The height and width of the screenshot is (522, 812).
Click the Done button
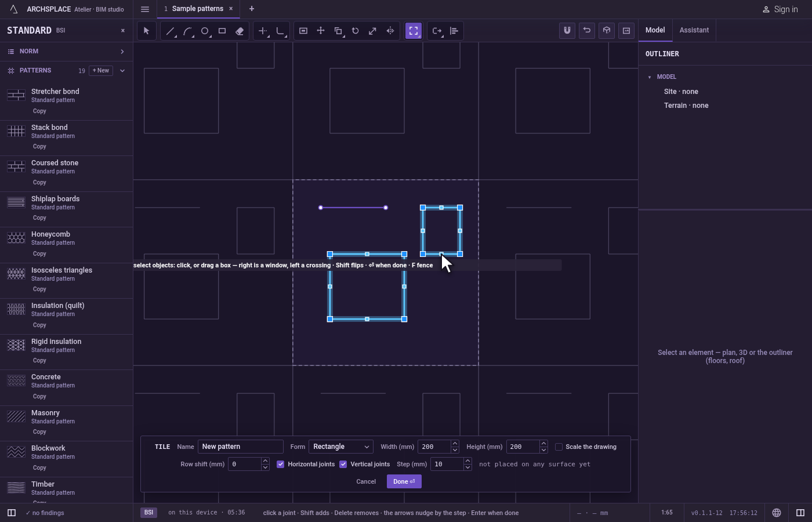[404, 481]
